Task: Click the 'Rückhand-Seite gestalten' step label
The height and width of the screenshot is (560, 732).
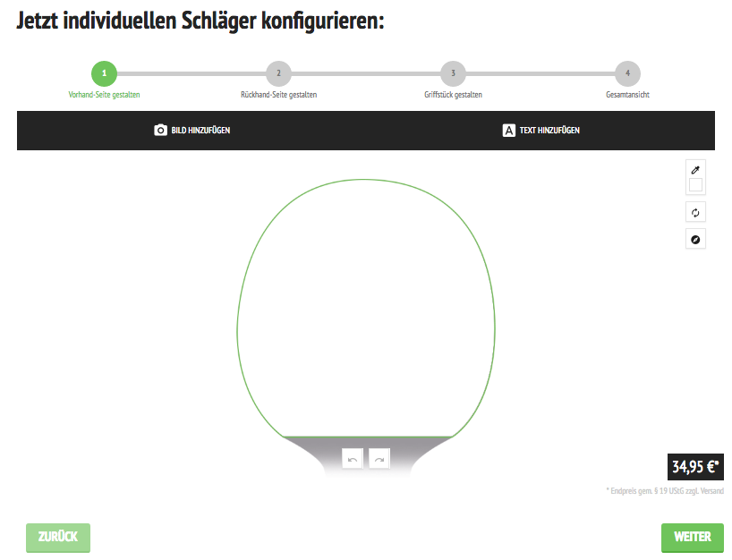Action: pyautogui.click(x=278, y=94)
